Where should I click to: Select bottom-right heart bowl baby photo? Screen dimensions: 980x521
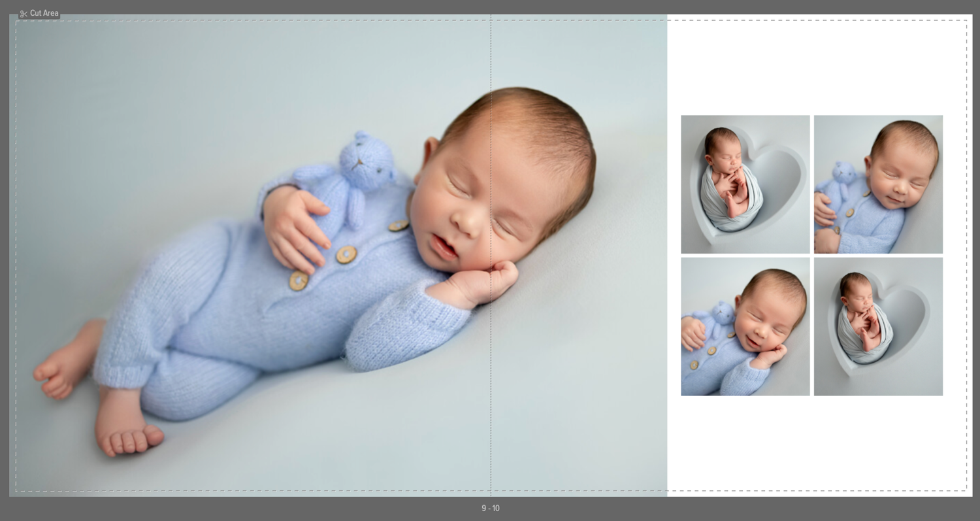878,326
